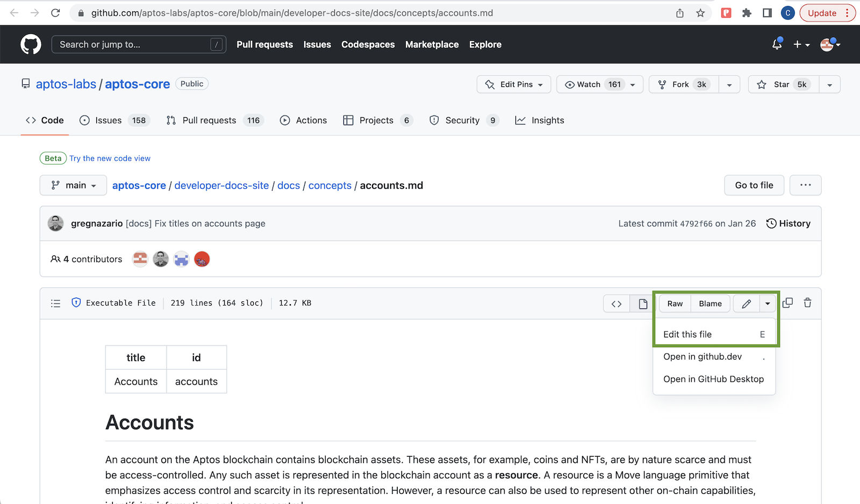Open gregnazario's commit message link
Screen dimensions: 860x504
point(196,224)
